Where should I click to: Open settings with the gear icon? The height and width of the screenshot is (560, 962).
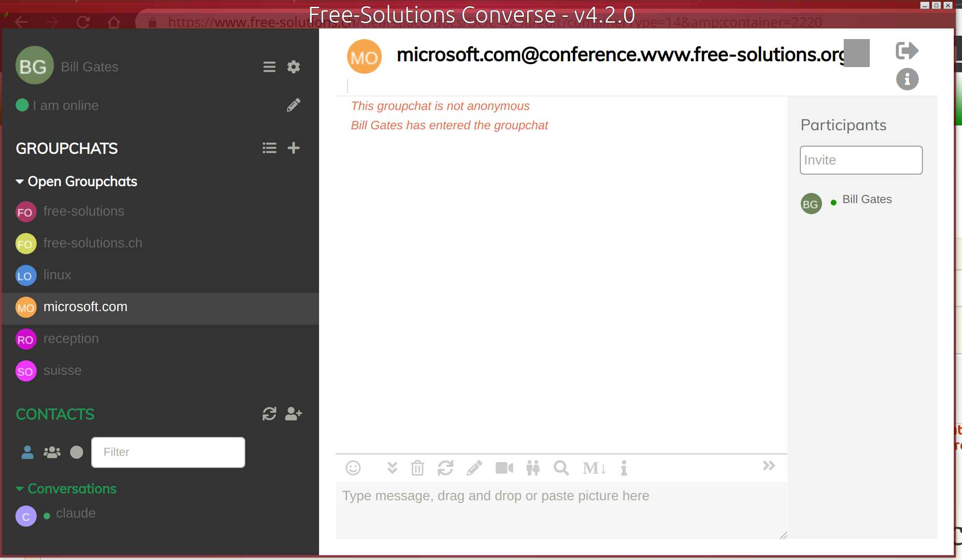click(x=293, y=67)
